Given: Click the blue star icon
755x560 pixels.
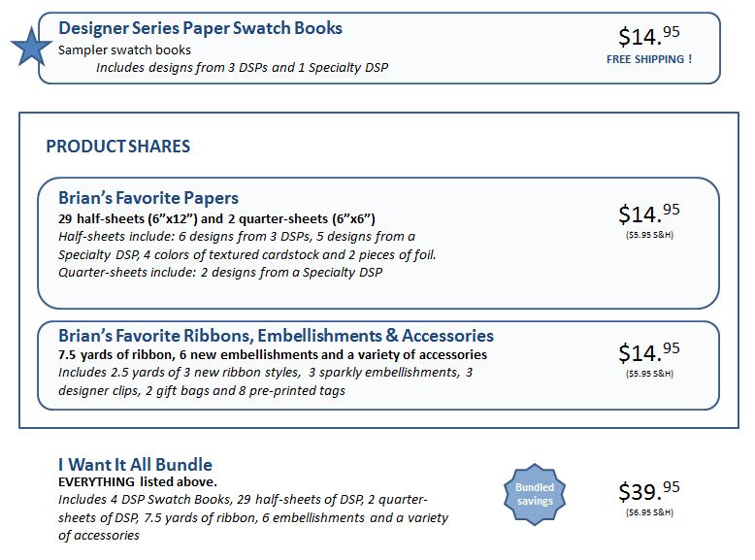Looking at the screenshot, I should click(30, 48).
